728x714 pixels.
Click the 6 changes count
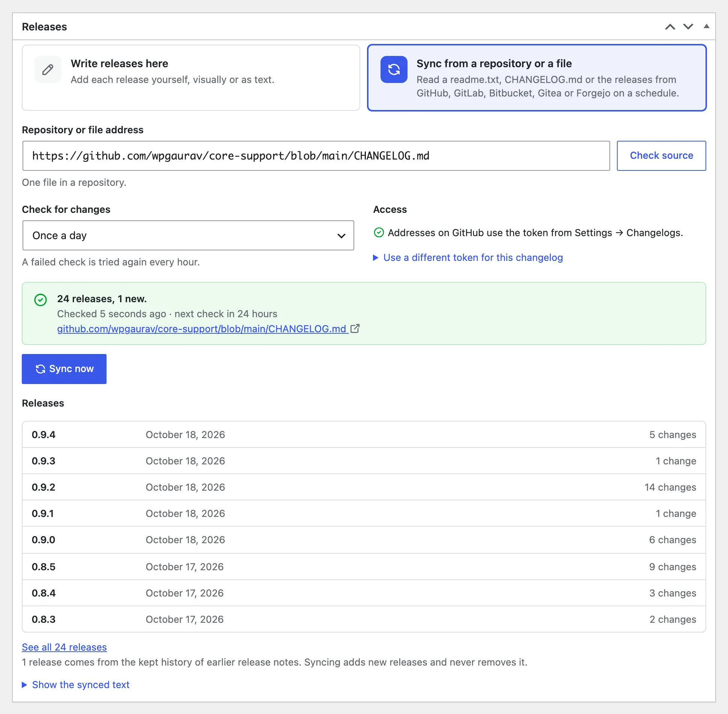tap(673, 540)
